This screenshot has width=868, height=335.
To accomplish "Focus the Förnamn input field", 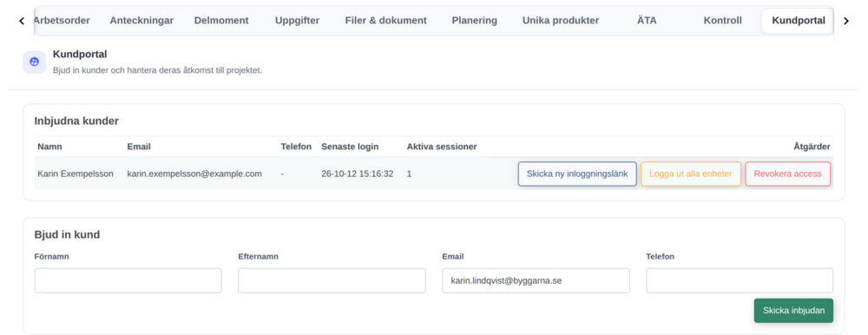I will click(x=128, y=280).
